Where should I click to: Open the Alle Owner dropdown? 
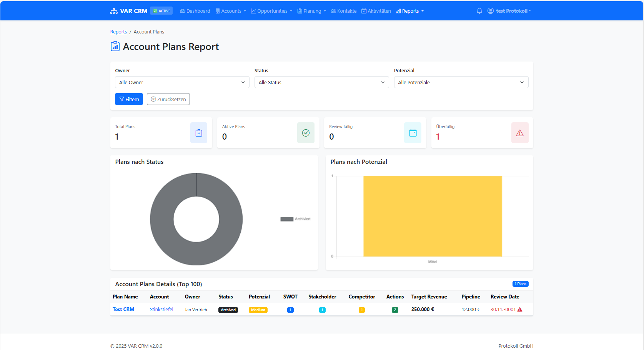pyautogui.click(x=182, y=82)
